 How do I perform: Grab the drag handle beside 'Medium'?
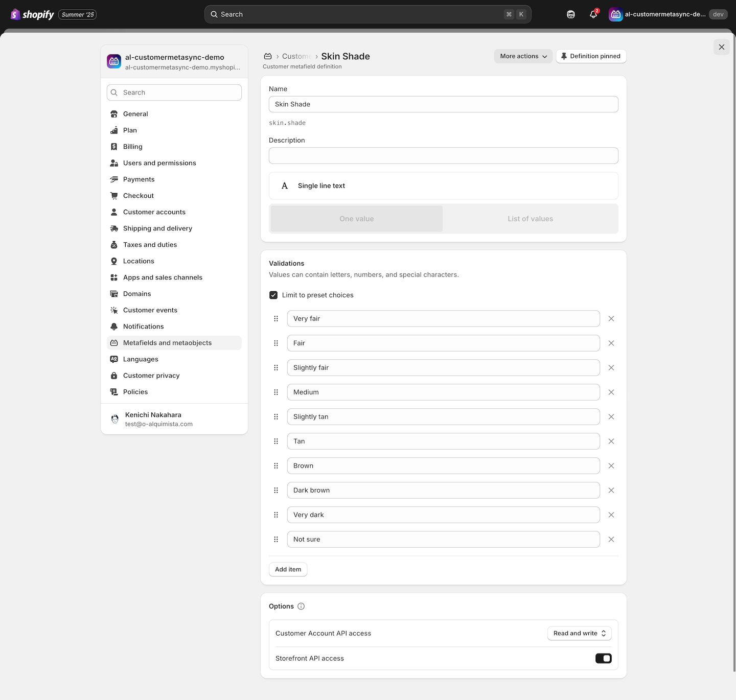pos(276,392)
